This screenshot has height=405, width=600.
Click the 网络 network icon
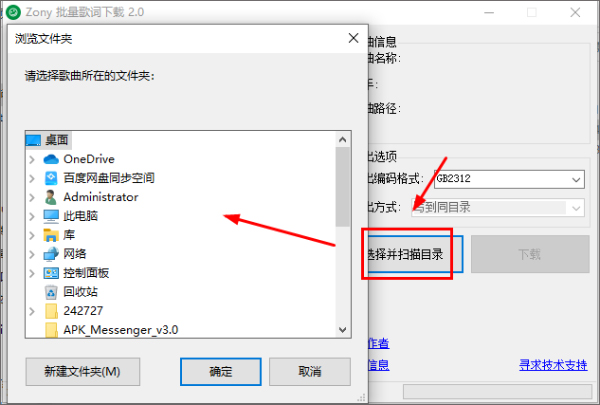(x=51, y=254)
